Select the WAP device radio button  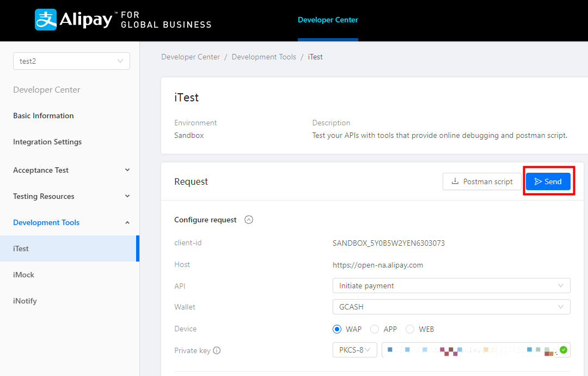coord(337,329)
